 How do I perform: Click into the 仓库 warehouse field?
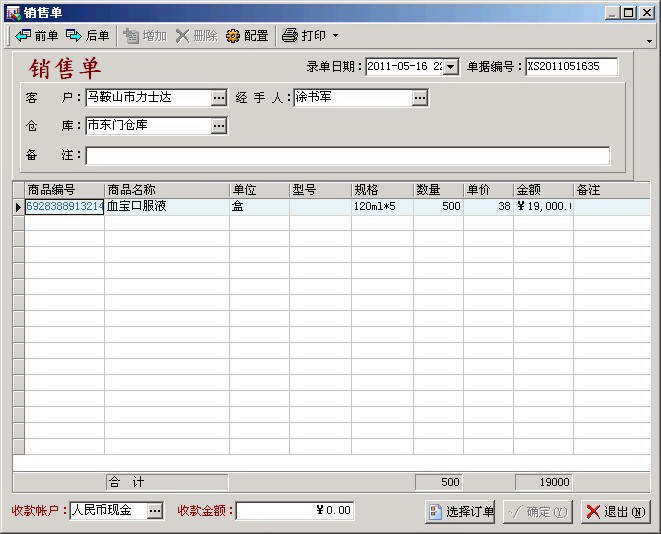(148, 126)
